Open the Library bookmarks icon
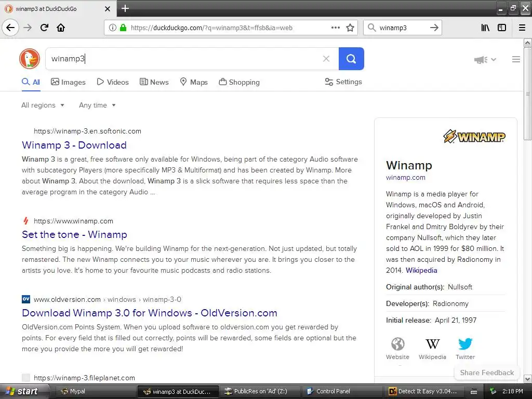 tap(485, 28)
